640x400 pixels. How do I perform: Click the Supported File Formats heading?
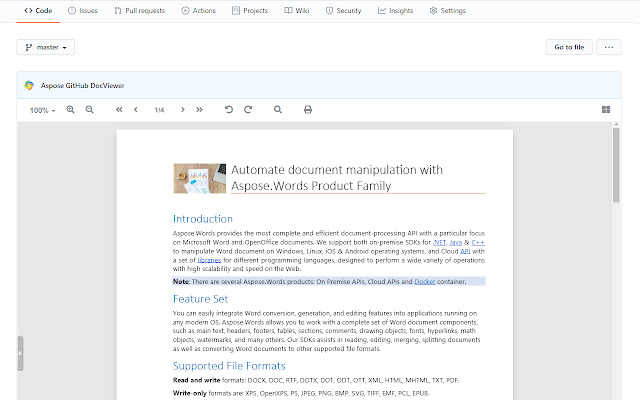tap(229, 366)
